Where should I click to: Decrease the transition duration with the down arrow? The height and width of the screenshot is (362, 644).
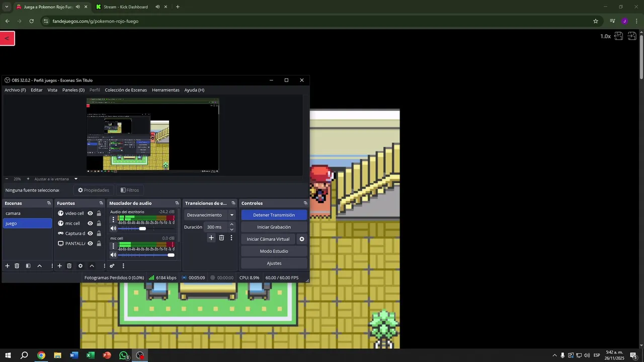click(x=232, y=229)
